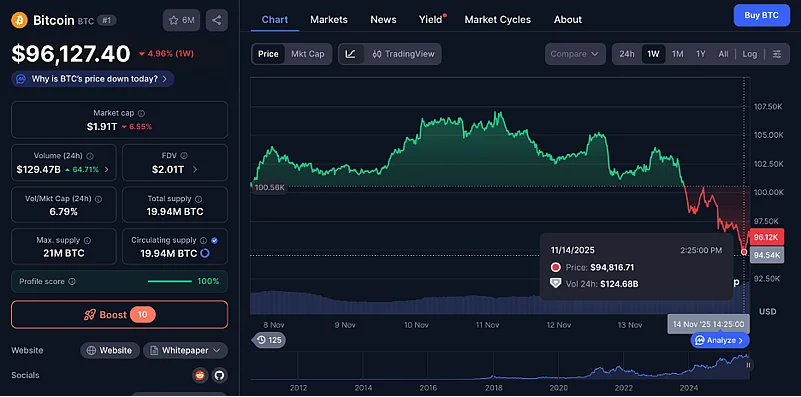Click the #1 rank badge
Screen dimensions: 801x397
click(106, 20)
